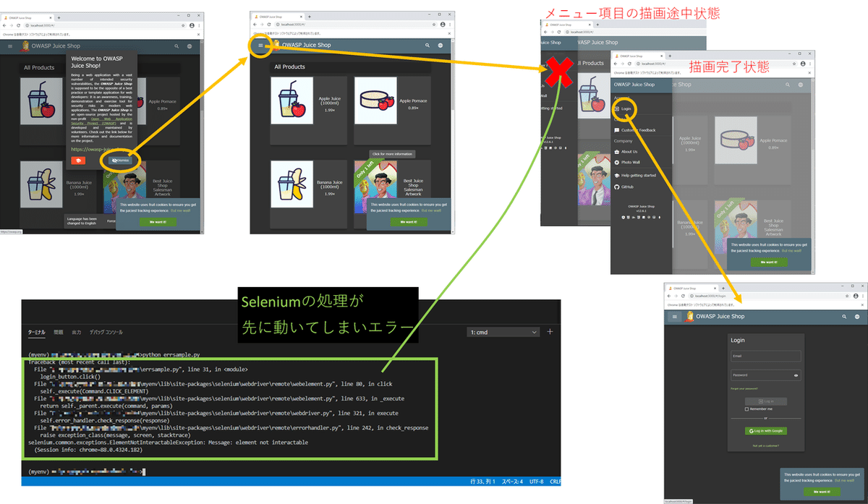Open the Open Web Application Security Project link

click(x=101, y=122)
